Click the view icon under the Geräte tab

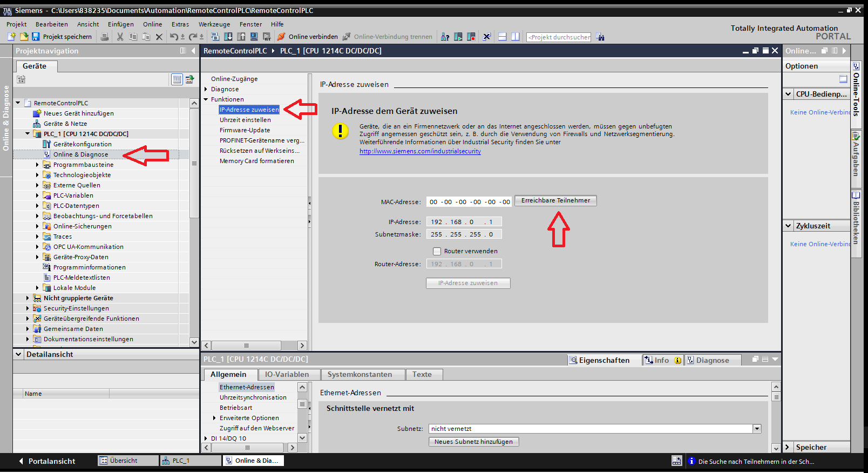177,79
